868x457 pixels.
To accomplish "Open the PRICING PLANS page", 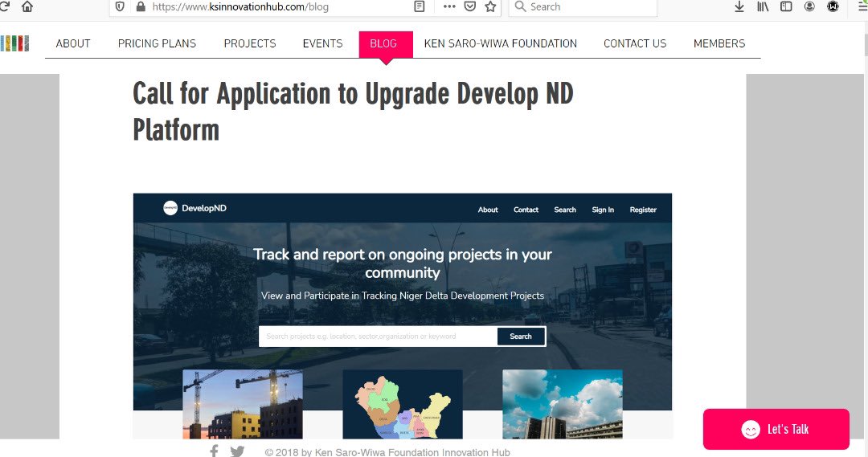I will click(158, 43).
